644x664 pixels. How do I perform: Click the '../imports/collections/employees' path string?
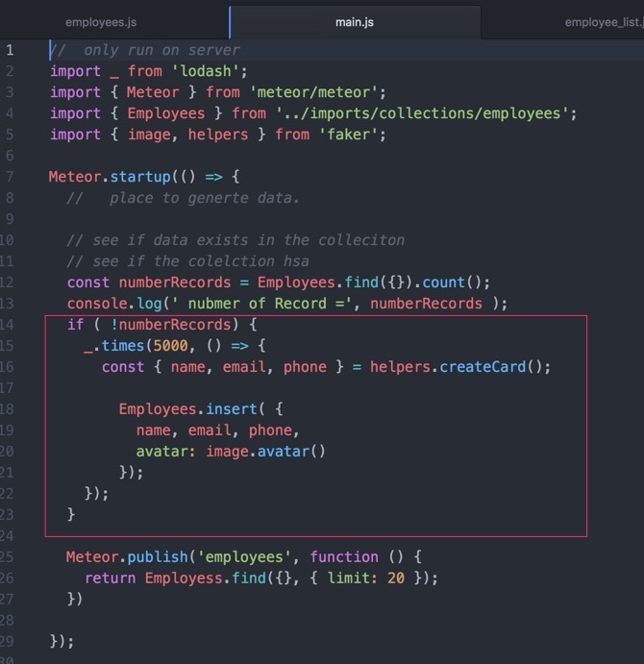point(422,113)
